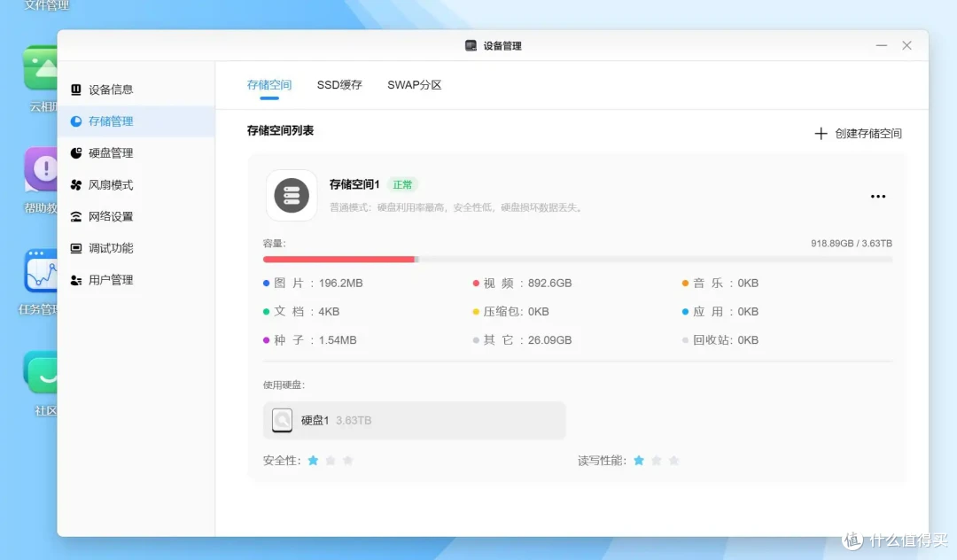Click the monitor icon for 调试功能
The height and width of the screenshot is (560, 957).
[x=75, y=248]
